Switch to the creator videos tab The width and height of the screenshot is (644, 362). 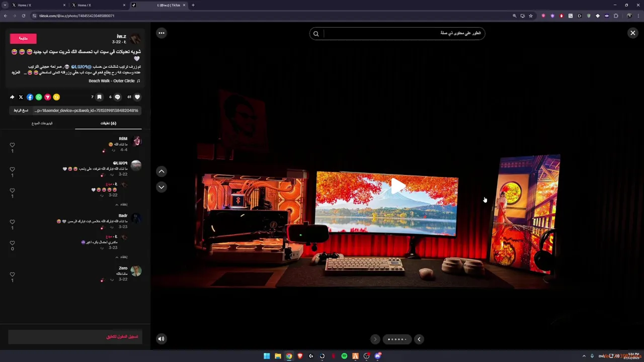tap(42, 123)
